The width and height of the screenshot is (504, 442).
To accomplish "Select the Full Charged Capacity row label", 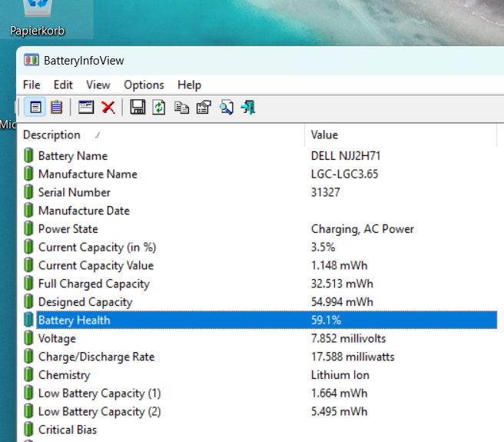I will coord(94,284).
